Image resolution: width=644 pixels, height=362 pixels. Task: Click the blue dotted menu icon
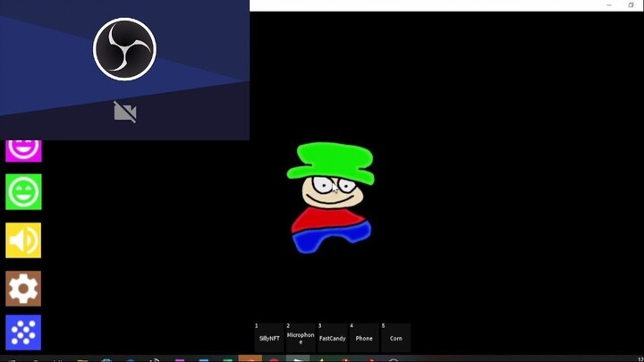23,333
